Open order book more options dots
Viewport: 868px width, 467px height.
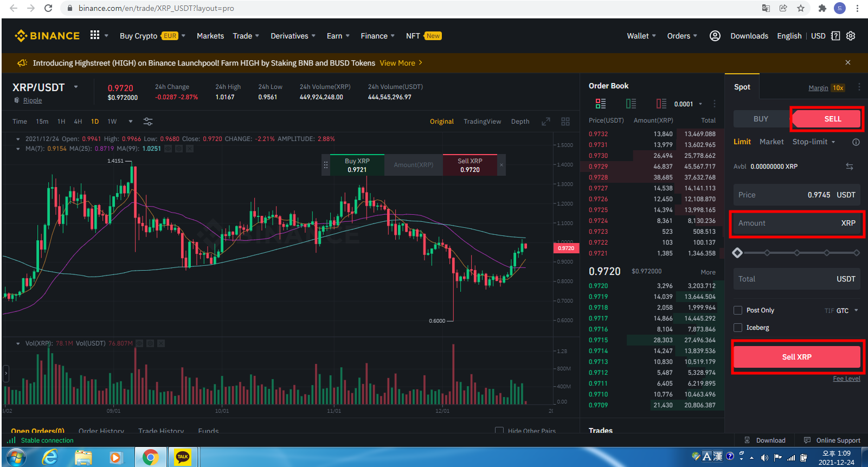pos(715,104)
